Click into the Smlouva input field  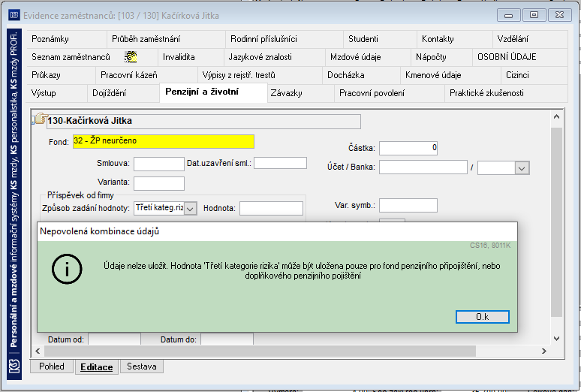[159, 164]
